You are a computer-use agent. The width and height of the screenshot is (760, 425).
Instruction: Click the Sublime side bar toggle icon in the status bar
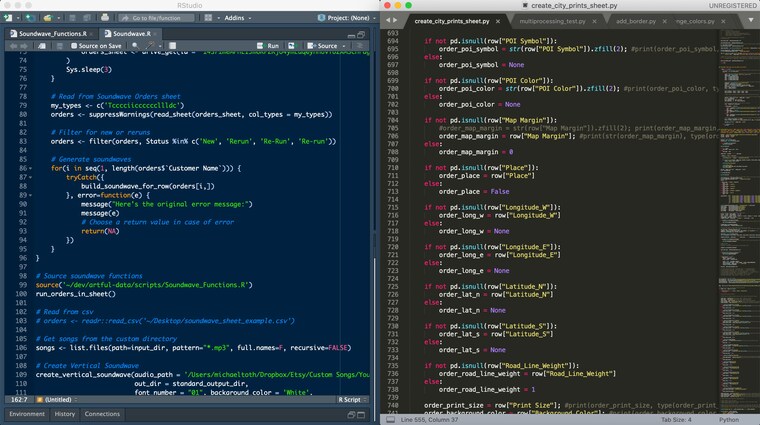point(391,420)
